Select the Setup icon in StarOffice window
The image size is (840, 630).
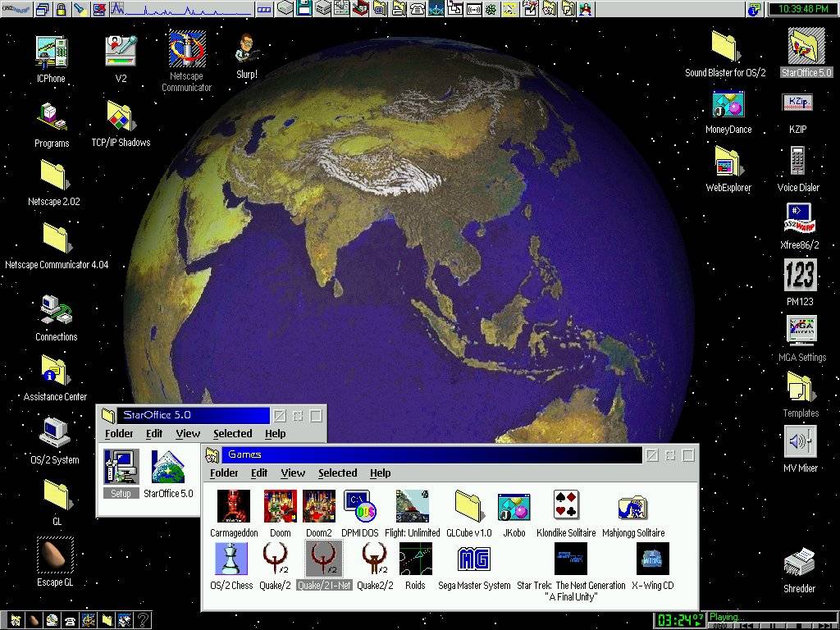tap(121, 473)
